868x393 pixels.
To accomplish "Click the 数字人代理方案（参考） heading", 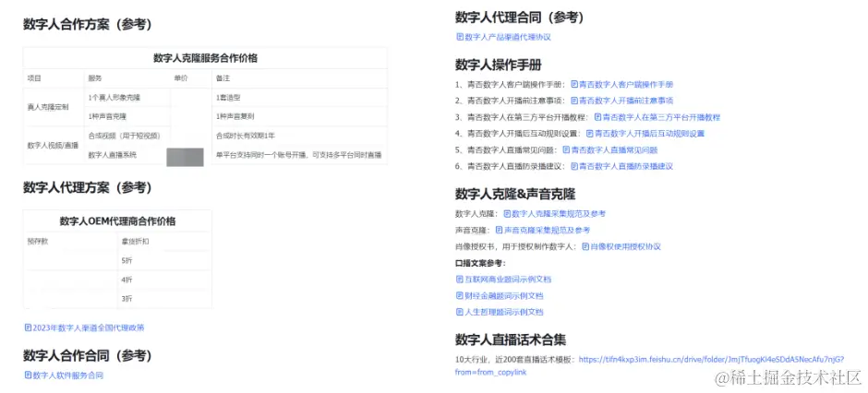I will point(88,187).
